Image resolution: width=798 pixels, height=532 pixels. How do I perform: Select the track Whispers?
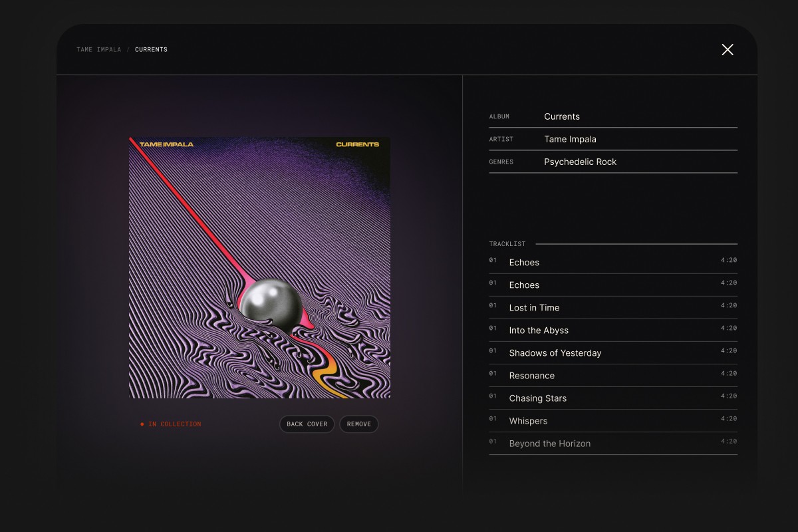[528, 420]
